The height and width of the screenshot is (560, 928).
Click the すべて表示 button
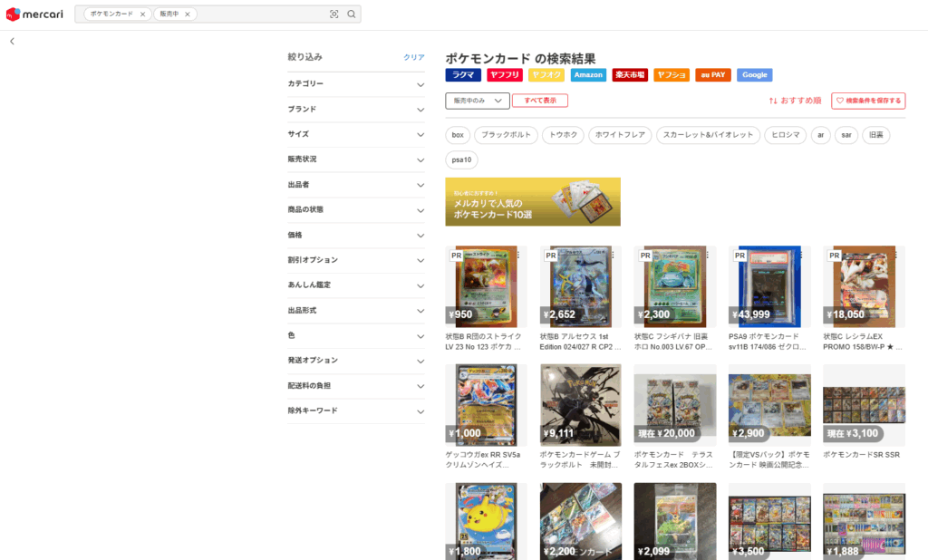coord(540,101)
